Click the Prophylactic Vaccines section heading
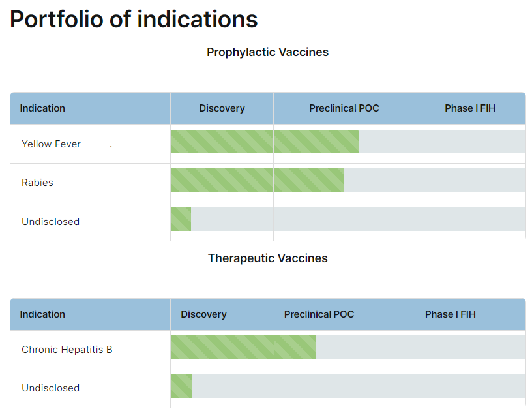 pos(267,52)
